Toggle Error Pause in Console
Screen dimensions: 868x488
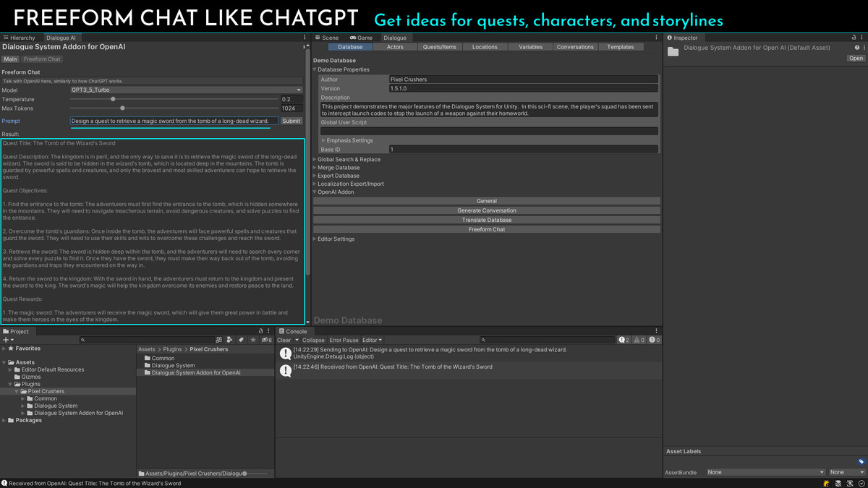pos(344,340)
